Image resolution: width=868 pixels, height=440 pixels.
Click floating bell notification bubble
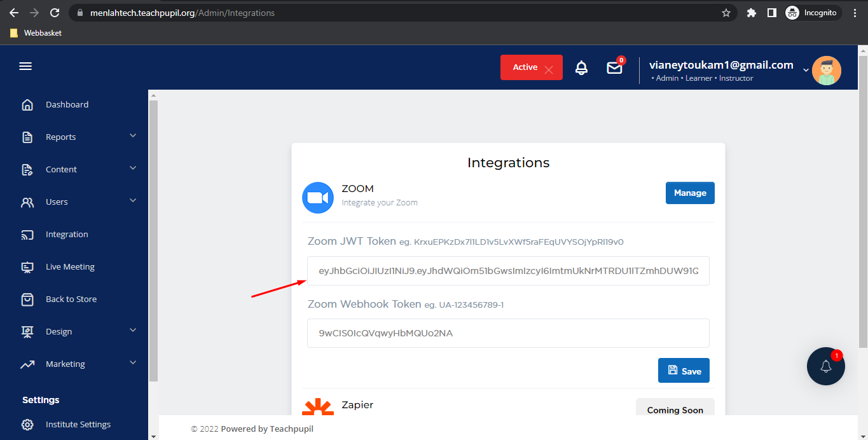pyautogui.click(x=825, y=366)
